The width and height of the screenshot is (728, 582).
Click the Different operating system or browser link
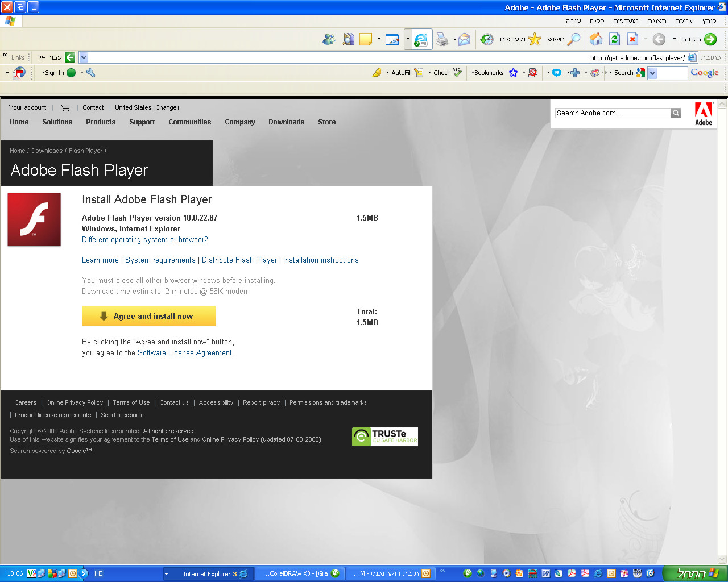point(145,240)
